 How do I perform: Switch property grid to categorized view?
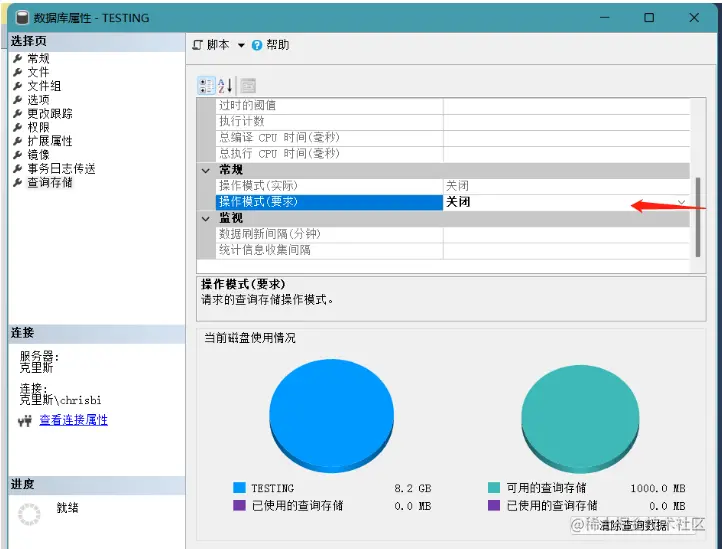click(x=206, y=86)
